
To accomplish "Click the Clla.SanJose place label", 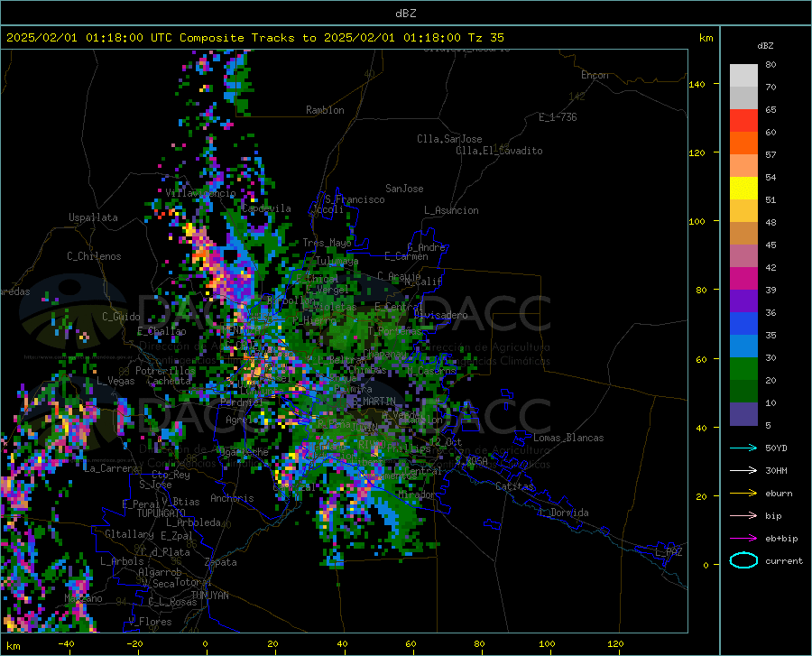I will coord(449,139).
